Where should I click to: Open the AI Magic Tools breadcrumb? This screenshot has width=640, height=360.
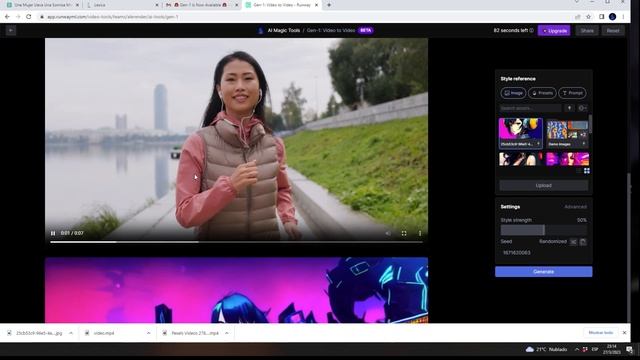(284, 30)
